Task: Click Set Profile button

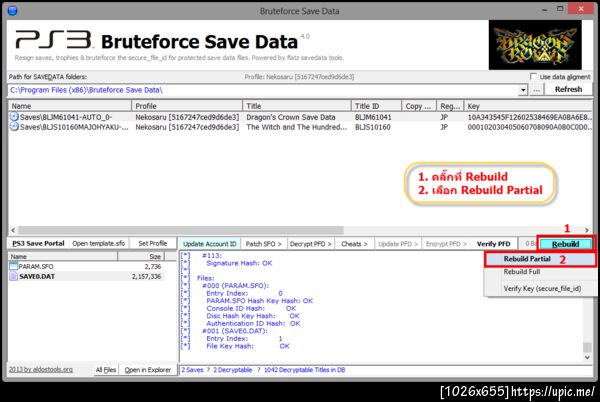Action: (153, 243)
